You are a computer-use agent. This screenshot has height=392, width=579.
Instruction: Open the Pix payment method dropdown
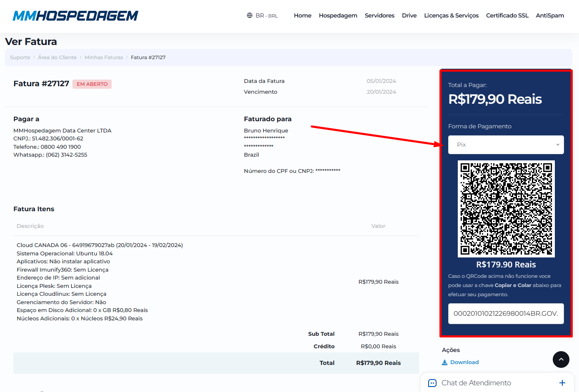coord(506,145)
